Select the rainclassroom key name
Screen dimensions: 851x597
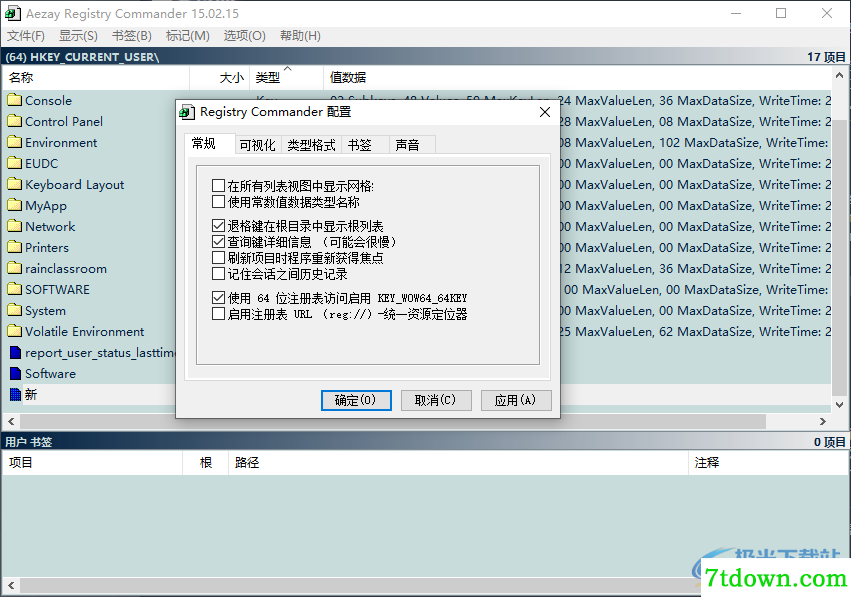[66, 269]
